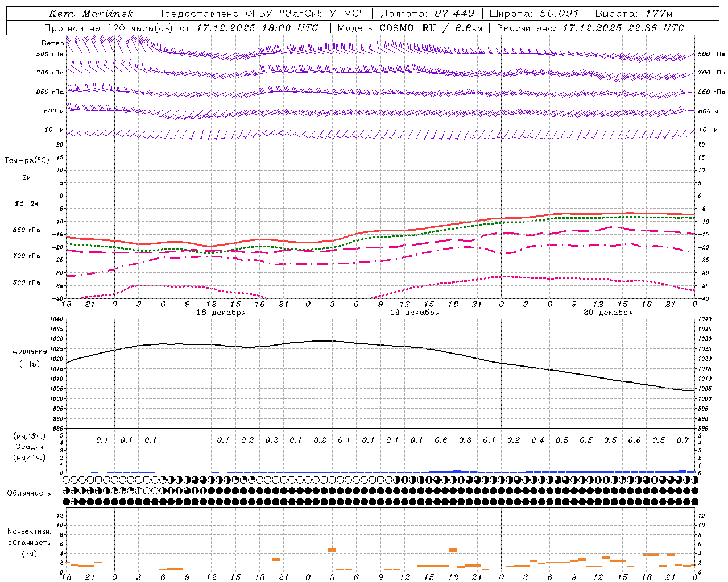Click the station name "Kem_Mariinsk" in header
The height and width of the screenshot is (582, 728).
(x=91, y=14)
